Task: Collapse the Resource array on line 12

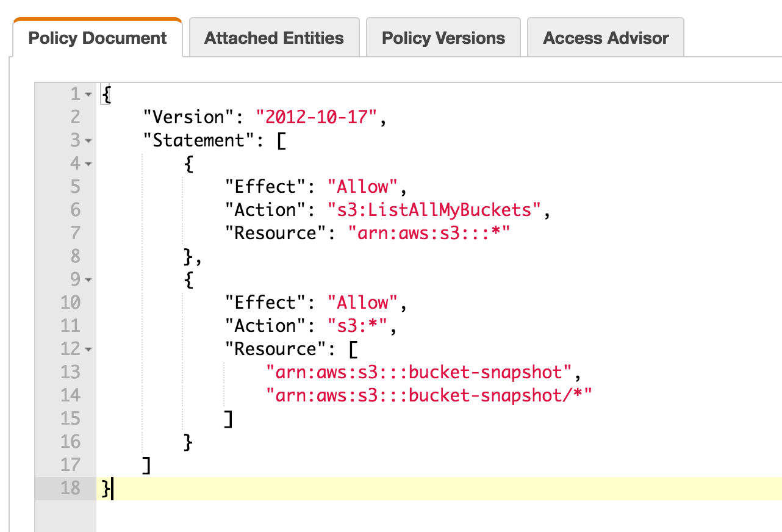Action: 90,348
